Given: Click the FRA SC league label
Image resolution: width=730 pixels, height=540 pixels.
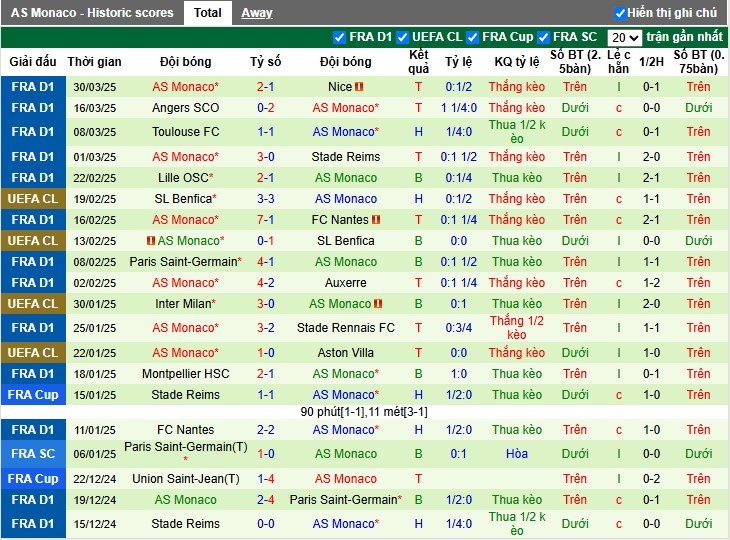Looking at the screenshot, I should tap(33, 453).
